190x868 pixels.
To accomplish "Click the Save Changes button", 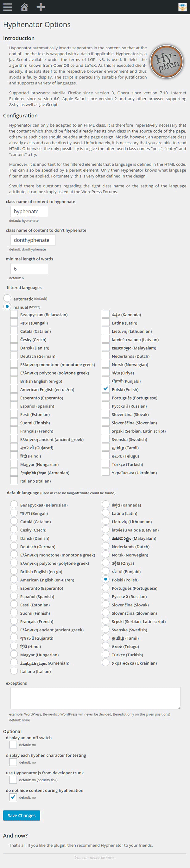I will [x=22, y=815].
